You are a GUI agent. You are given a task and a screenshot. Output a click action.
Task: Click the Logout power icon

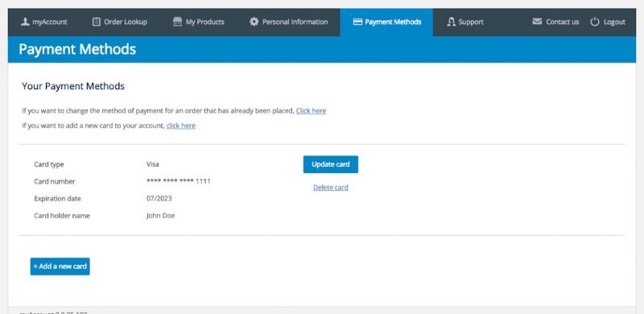595,22
